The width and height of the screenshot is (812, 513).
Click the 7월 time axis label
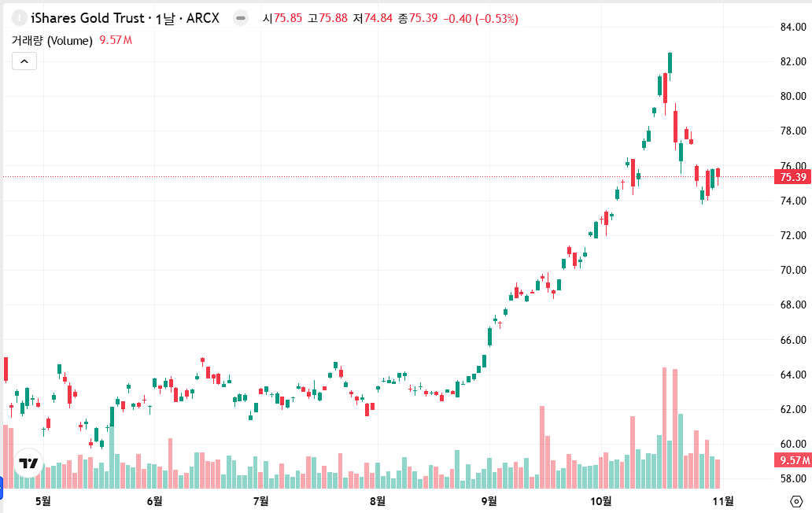tap(261, 501)
